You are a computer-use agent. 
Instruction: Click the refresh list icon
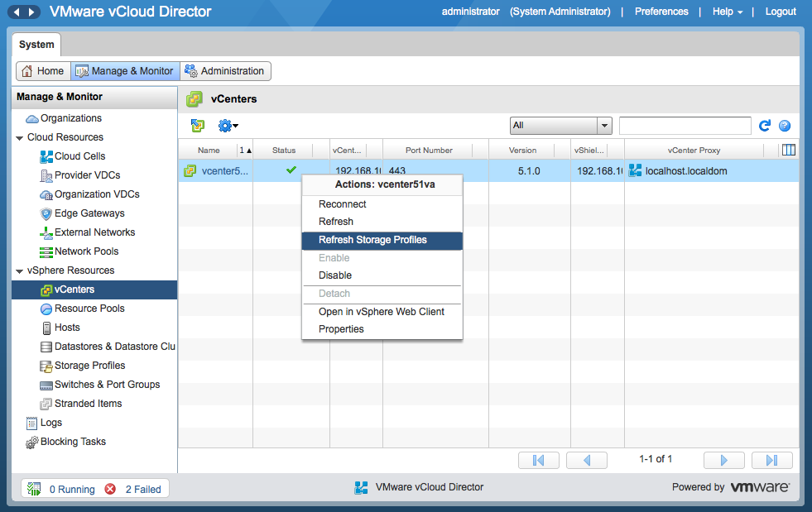tap(764, 125)
